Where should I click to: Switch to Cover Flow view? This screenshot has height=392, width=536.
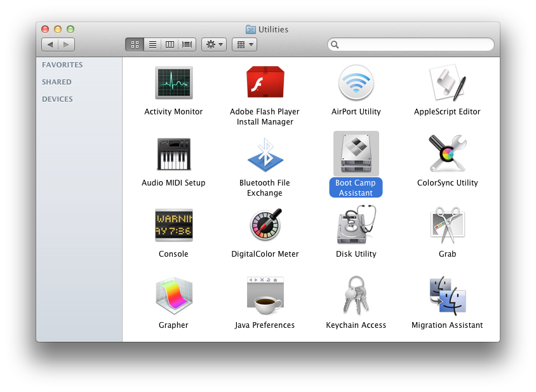[187, 44]
